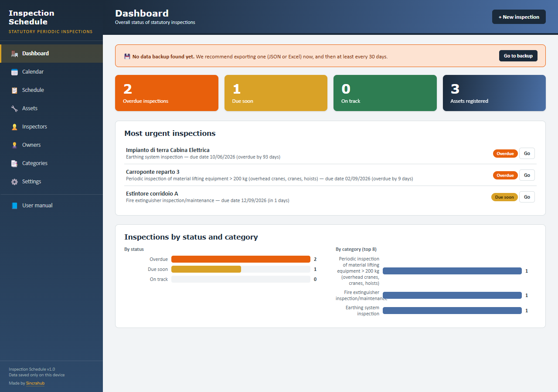Open the User manual
The width and height of the screenshot is (558, 392).
51,206
